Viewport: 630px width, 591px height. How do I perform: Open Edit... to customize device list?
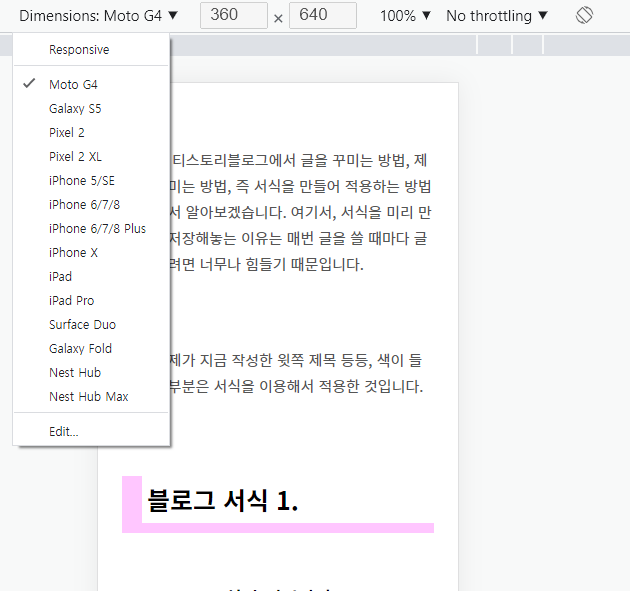click(91, 431)
